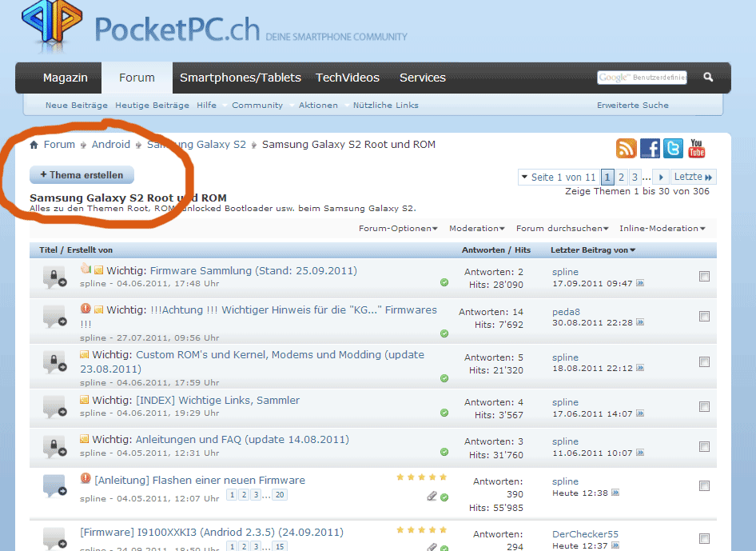Open Neue Beiträge submenu link
756x551 pixels.
tap(77, 106)
